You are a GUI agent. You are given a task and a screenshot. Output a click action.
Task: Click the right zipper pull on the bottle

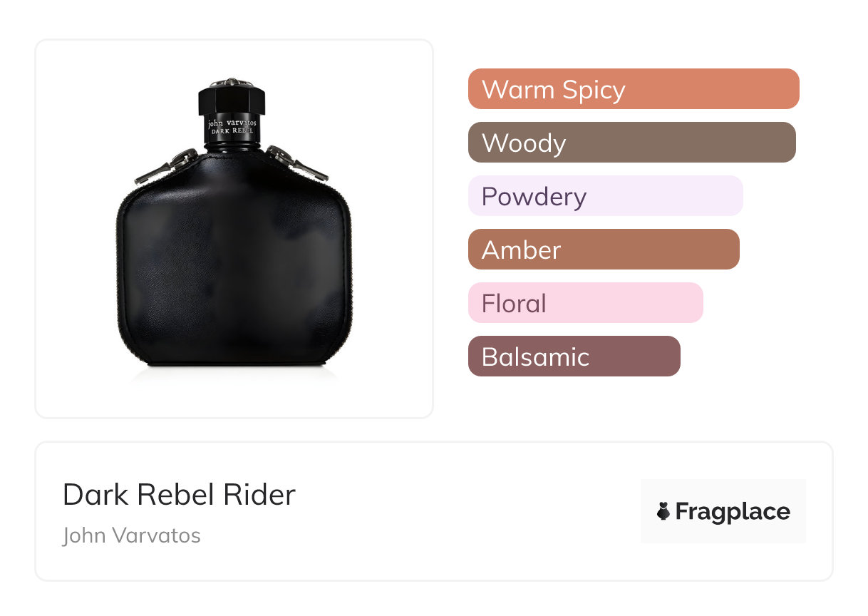point(298,164)
